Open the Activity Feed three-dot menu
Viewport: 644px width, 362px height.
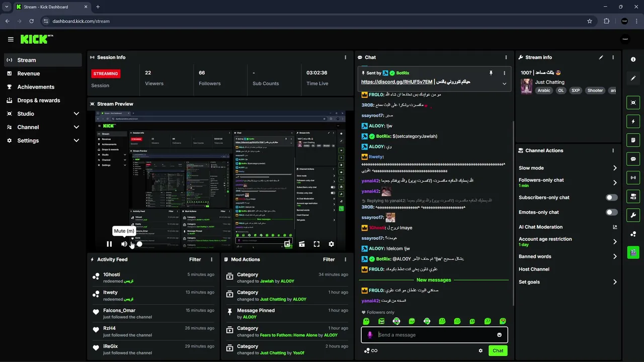tap(211, 259)
